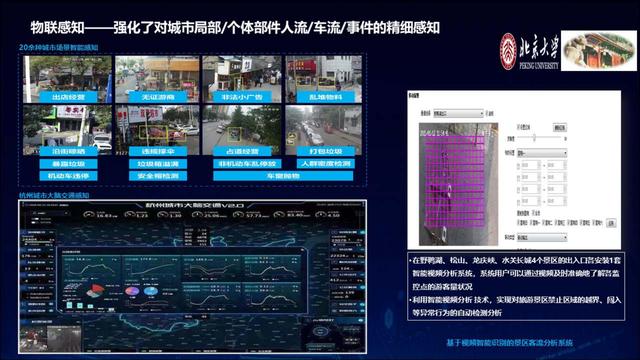This screenshot has width=640, height=360.
Task: Click the small button ending the checkbox row
Action: coord(611,223)
